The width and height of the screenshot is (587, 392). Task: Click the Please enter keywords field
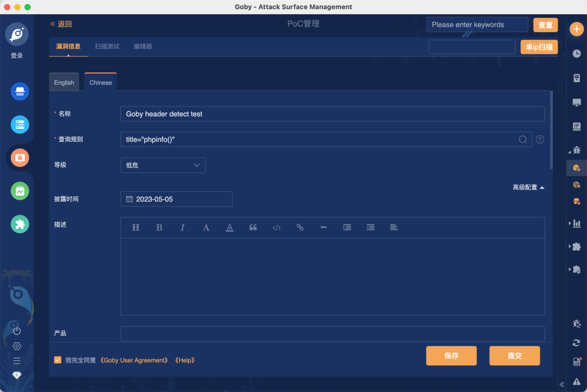[477, 24]
